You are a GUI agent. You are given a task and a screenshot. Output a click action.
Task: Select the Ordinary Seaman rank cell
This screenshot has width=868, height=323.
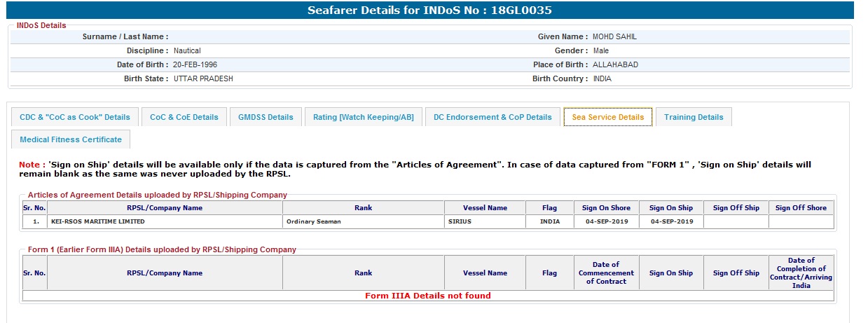(x=313, y=222)
